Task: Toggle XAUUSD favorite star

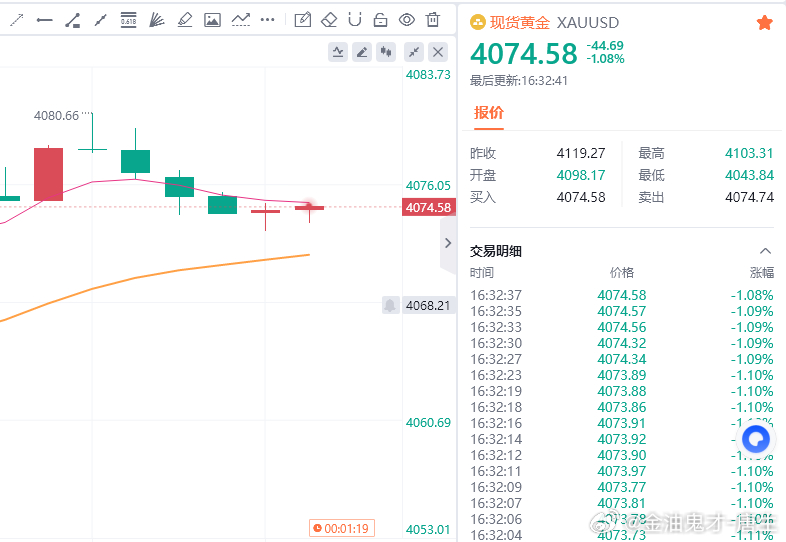Action: point(764,23)
